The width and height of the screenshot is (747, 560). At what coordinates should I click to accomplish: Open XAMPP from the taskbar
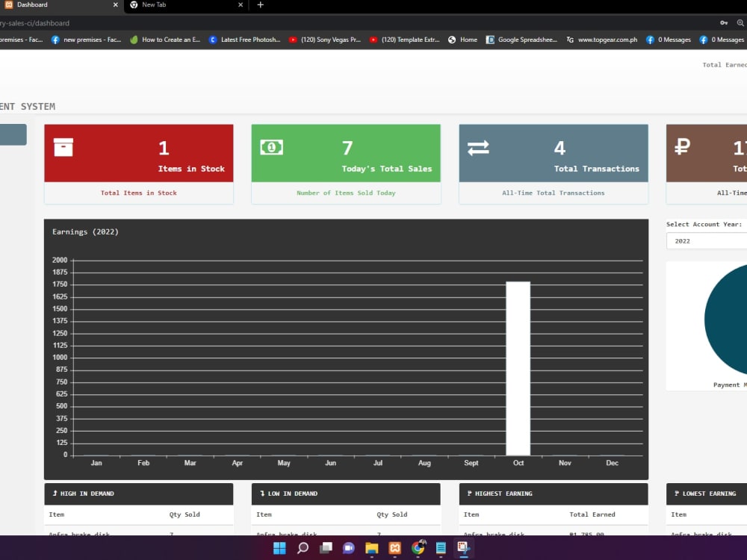[395, 548]
